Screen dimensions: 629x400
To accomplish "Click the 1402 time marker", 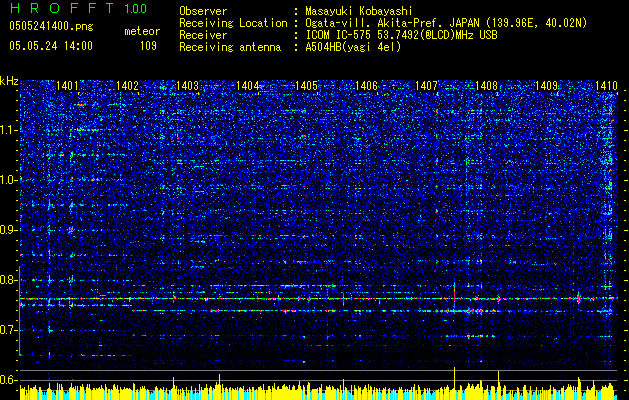I will [x=127, y=85].
